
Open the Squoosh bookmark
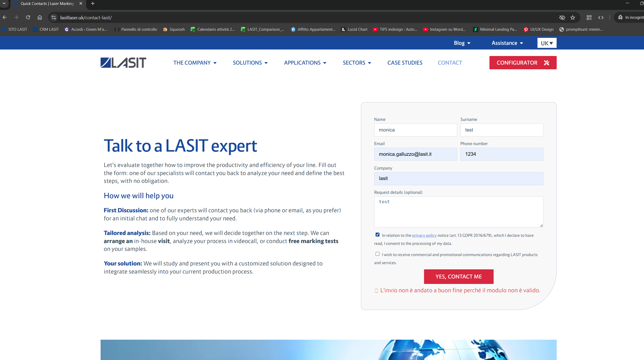(174, 29)
